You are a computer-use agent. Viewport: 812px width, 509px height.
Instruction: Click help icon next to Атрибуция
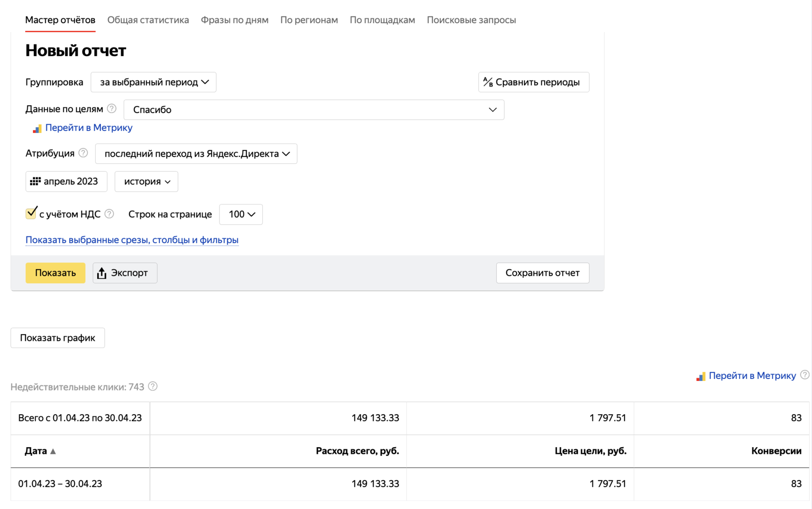83,153
